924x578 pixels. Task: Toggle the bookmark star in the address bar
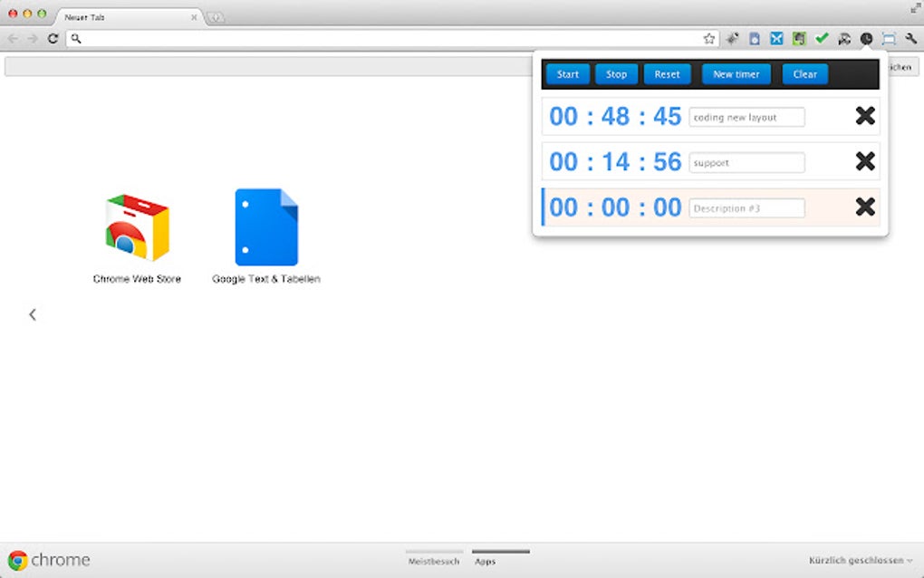[x=709, y=39]
